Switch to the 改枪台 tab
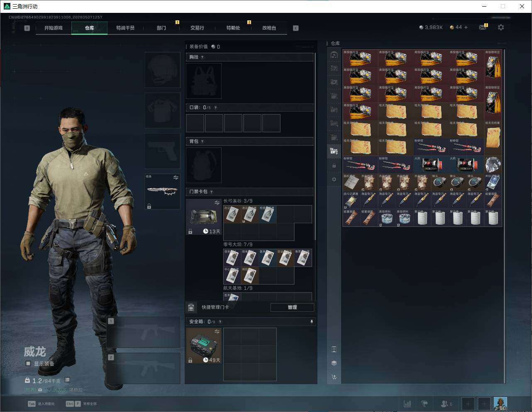Viewport: 532px width, 412px height. [x=269, y=28]
